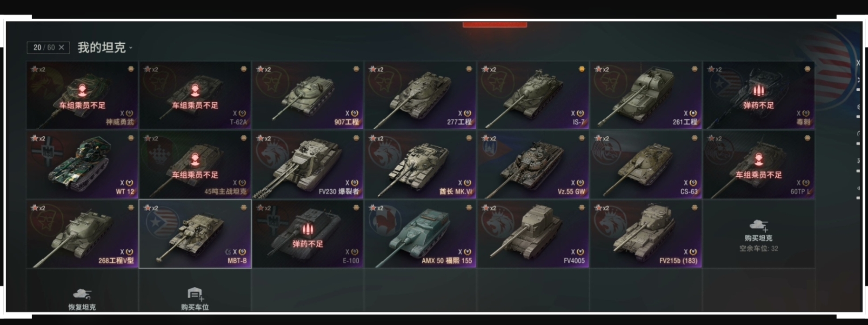The width and height of the screenshot is (868, 325).
Task: Click the gold coin badge on IS-7
Action: tap(581, 69)
